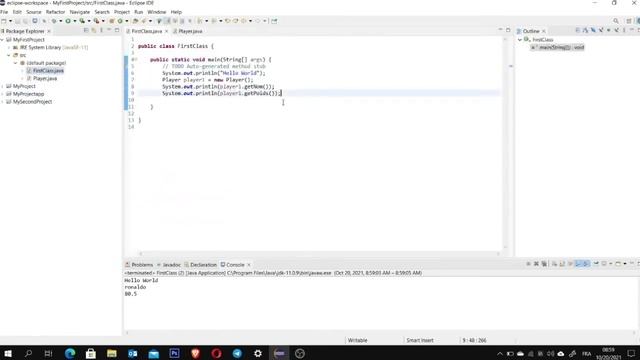640x360 pixels.
Task: Collapse all in Package Explorer toolbar
Action: [86, 30]
